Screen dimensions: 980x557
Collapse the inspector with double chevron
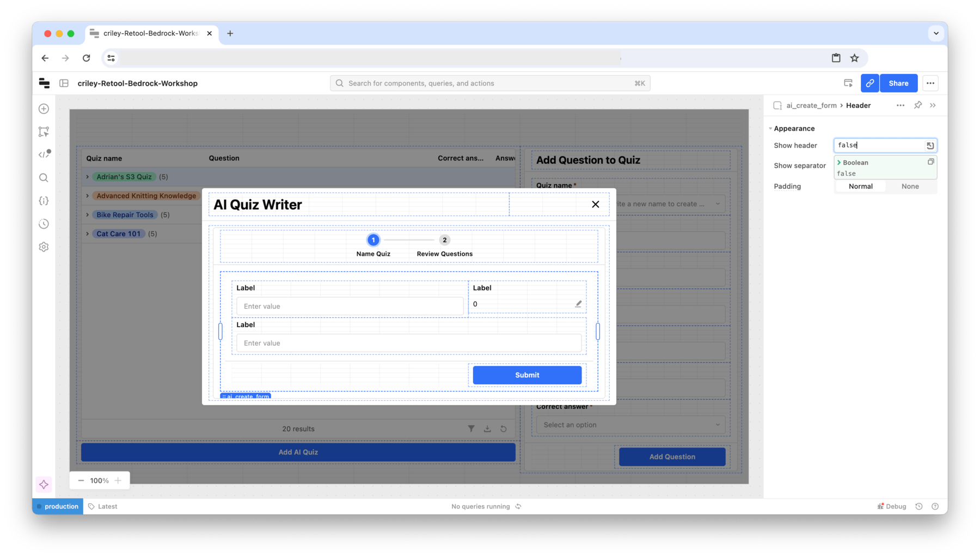point(933,106)
